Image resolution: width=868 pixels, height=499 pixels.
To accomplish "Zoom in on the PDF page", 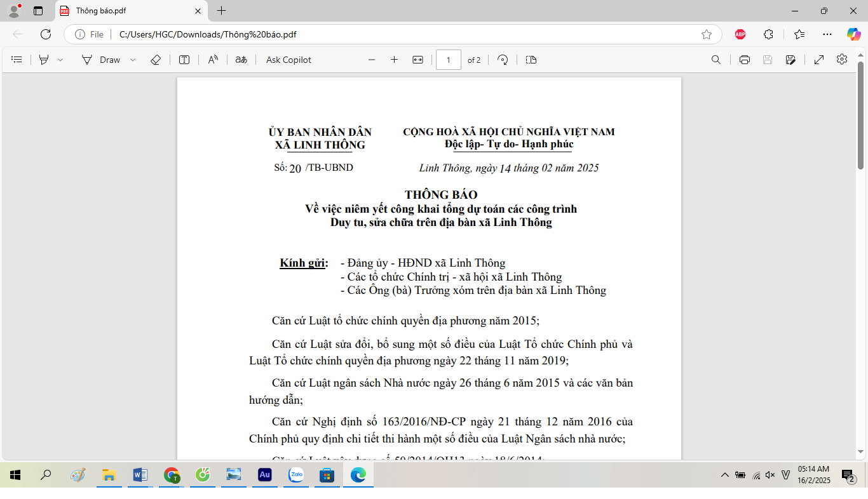I will (x=394, y=60).
